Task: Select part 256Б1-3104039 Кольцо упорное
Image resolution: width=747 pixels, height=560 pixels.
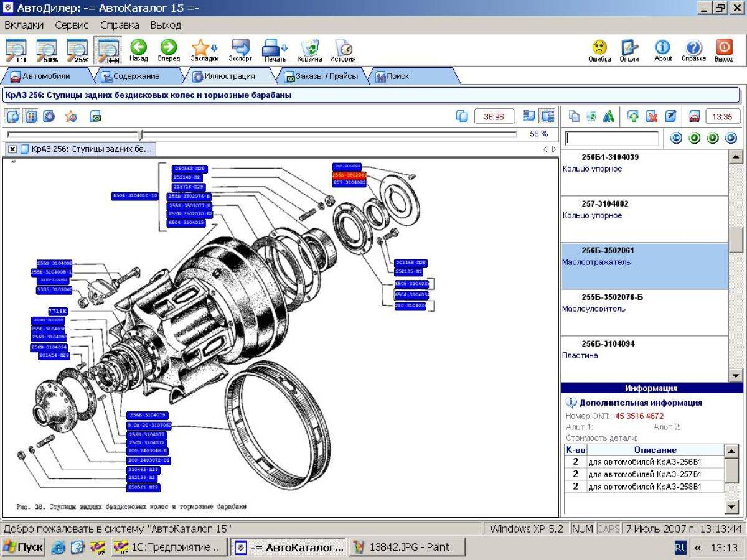Action: click(x=644, y=172)
